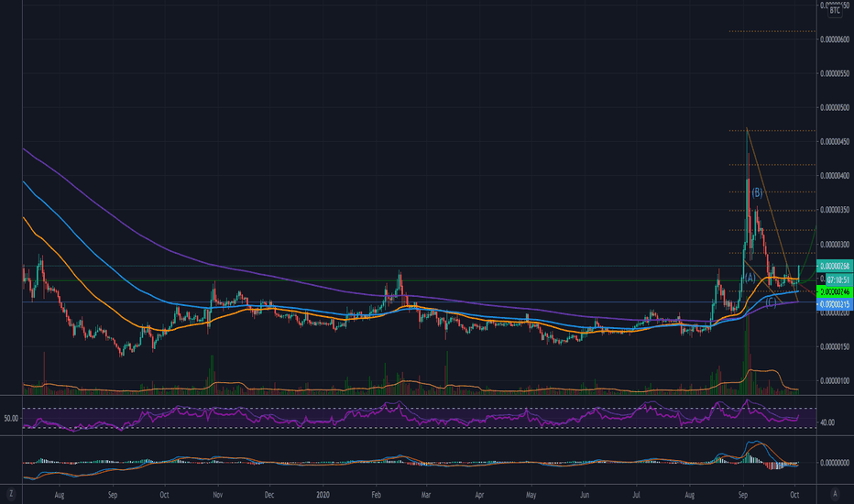
Task: Click the (C) wave label
Action: pyautogui.click(x=772, y=302)
